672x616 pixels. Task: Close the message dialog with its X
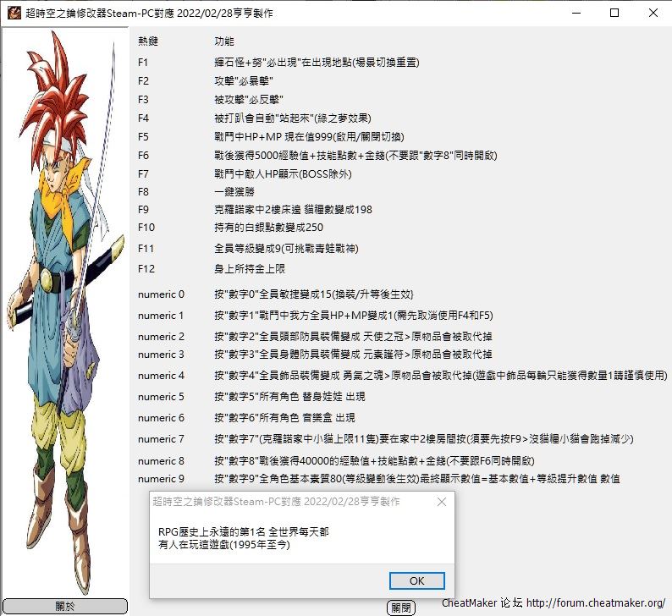pos(441,502)
